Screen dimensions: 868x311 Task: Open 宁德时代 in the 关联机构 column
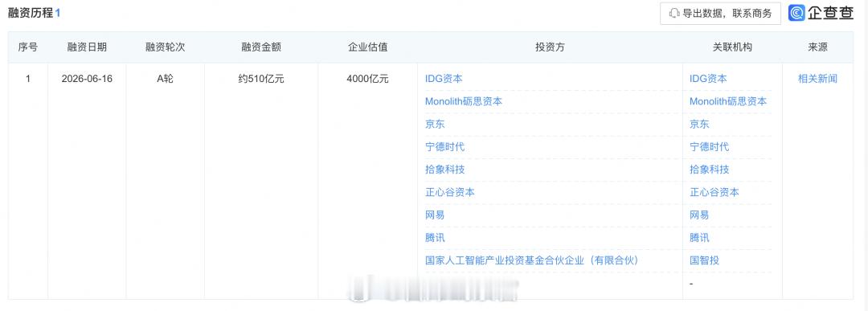tap(709, 146)
